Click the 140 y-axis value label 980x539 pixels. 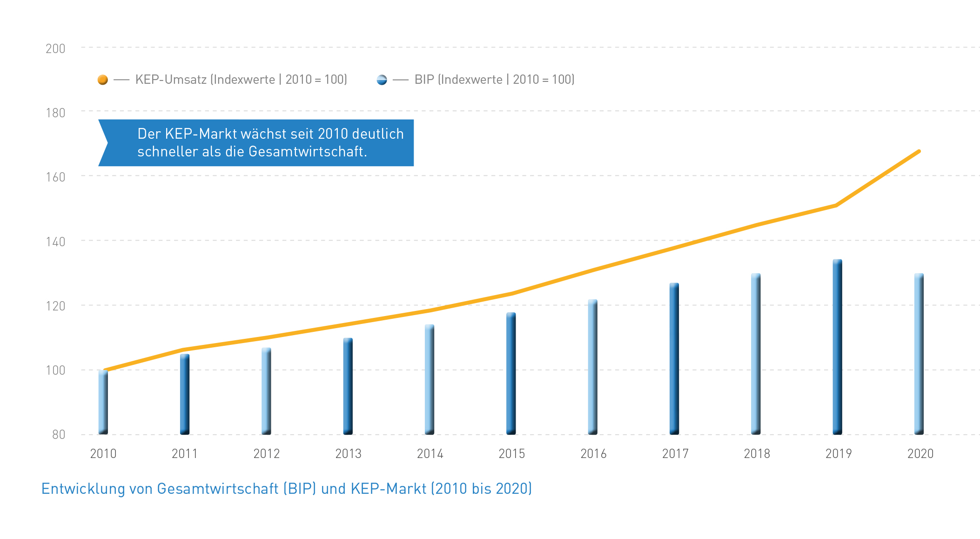coord(55,242)
